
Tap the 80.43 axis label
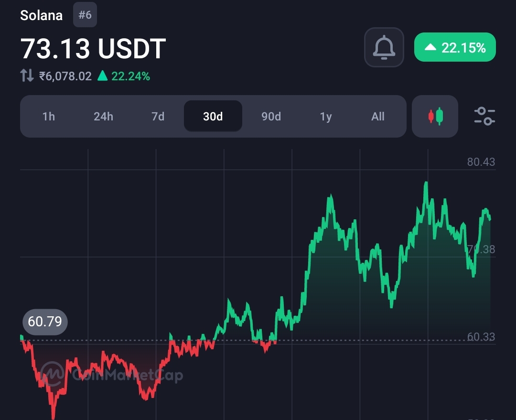481,162
